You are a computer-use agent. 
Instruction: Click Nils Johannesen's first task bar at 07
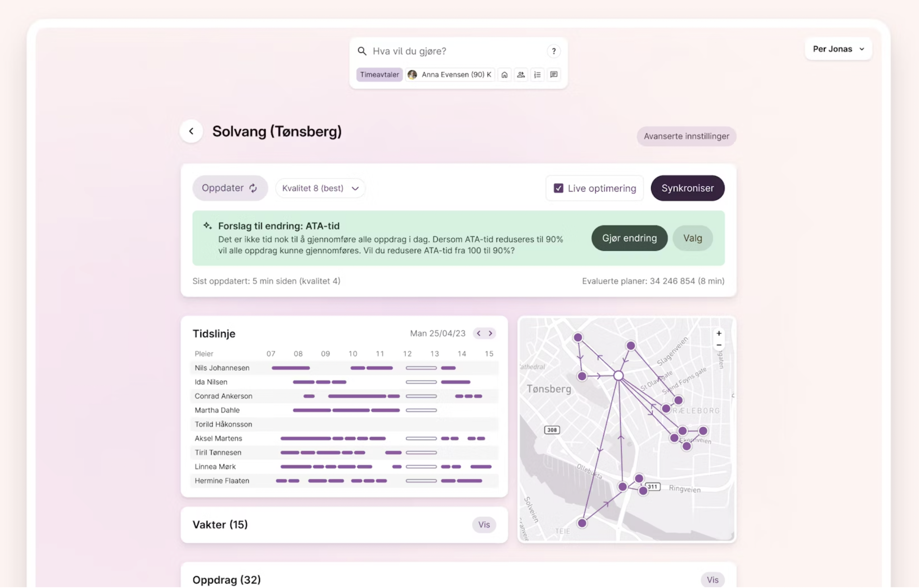[291, 368]
